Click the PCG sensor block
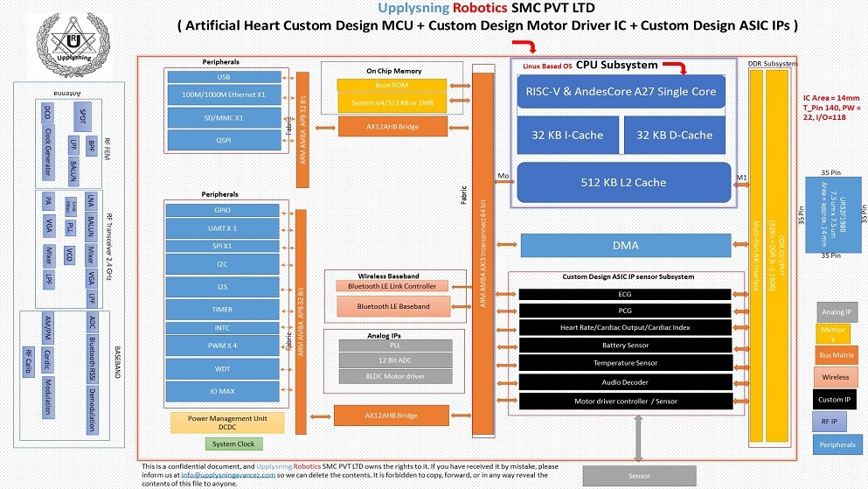 625,311
